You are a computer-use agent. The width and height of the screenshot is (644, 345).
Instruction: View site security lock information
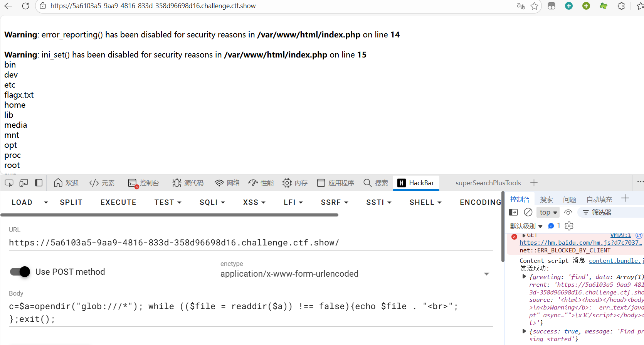pos(43,6)
